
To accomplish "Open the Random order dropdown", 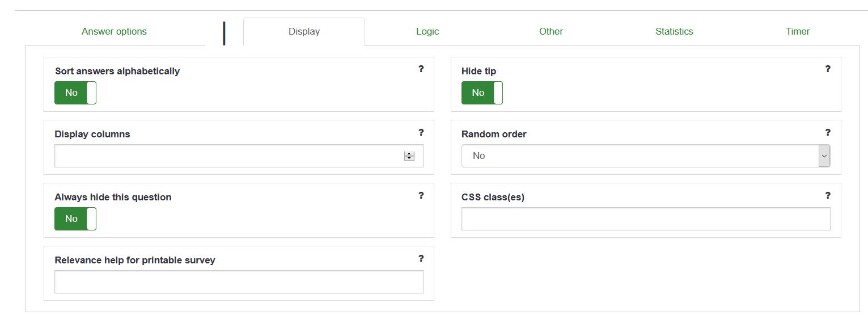I will [x=645, y=156].
